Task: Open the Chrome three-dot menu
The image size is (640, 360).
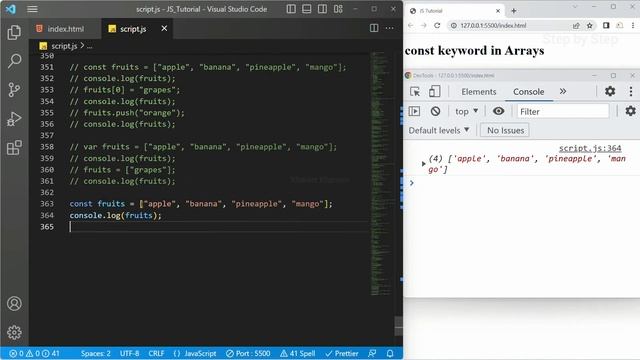Action: tap(633, 25)
